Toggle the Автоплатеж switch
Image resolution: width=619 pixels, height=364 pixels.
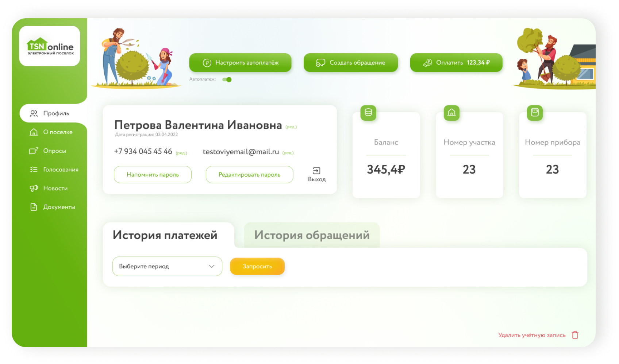point(227,80)
